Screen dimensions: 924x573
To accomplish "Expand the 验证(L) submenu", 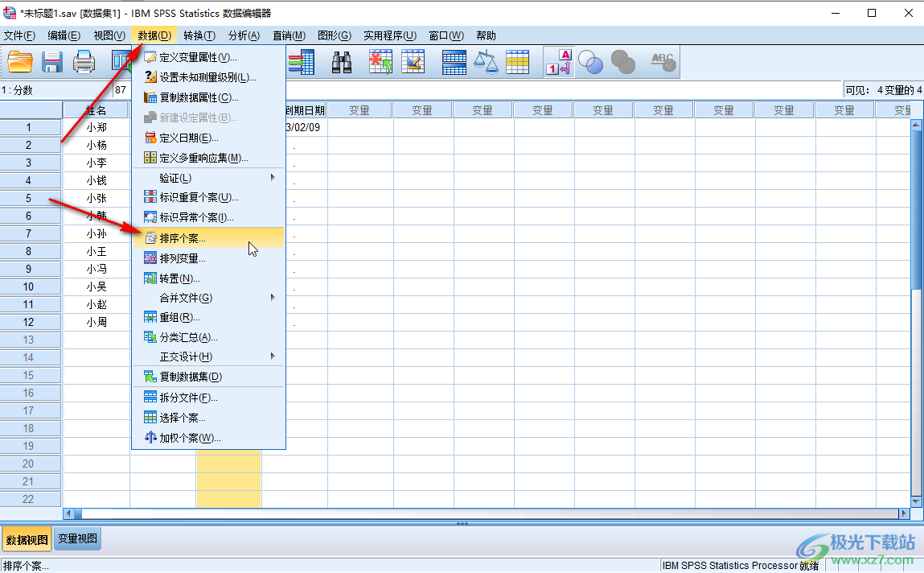I will [x=208, y=177].
